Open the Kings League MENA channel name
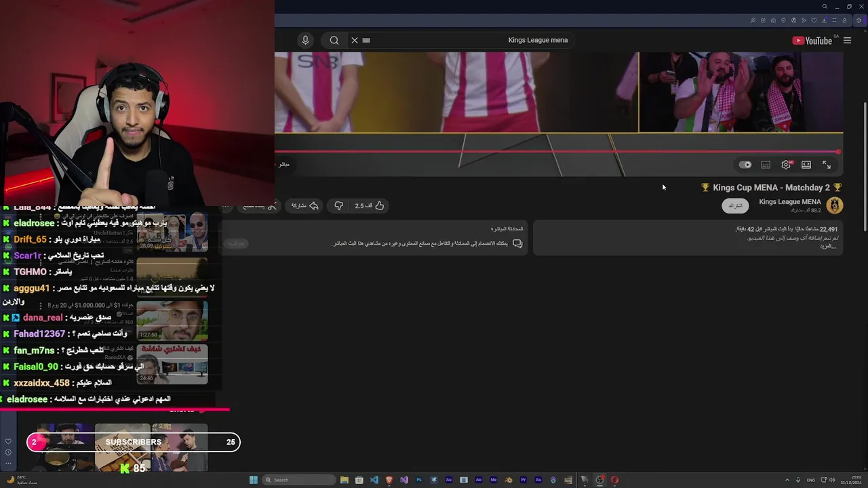Image resolution: width=868 pixels, height=488 pixels. tap(790, 202)
